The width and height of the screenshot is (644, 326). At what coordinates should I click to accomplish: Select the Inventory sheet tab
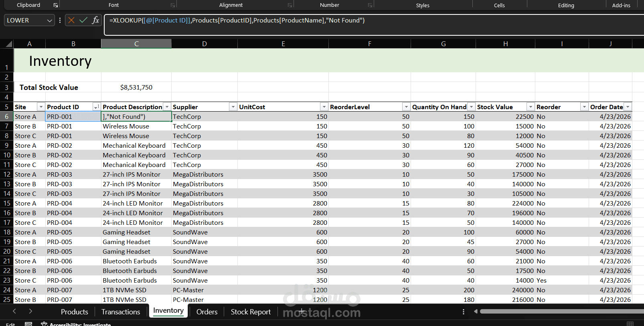(168, 311)
